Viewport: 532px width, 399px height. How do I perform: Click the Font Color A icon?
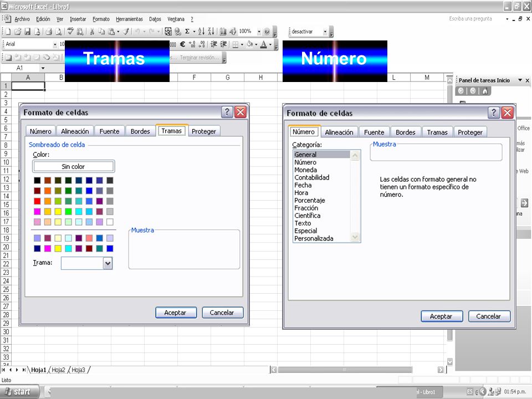[264, 44]
